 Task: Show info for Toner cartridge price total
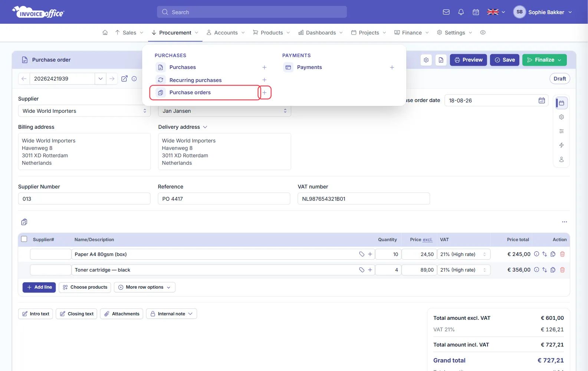[536, 270]
